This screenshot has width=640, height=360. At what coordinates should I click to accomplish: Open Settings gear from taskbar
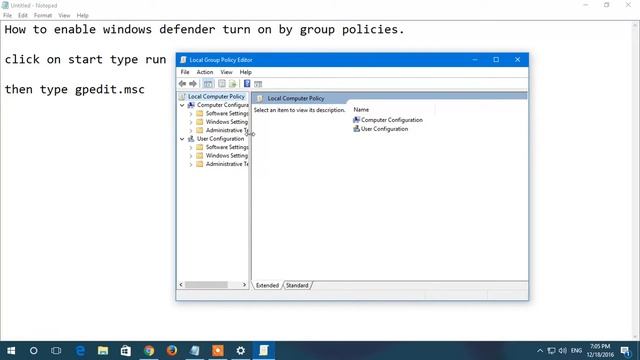tap(241, 351)
